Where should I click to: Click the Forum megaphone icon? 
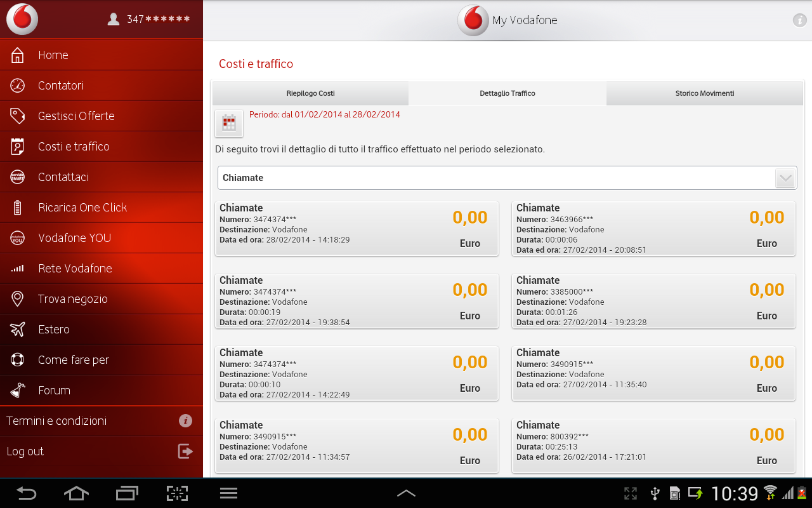click(18, 391)
